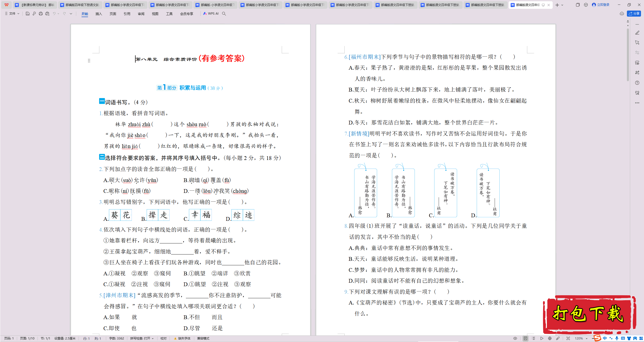Click the WPS home logo tab
The image size is (644, 342).
[x=7, y=5]
